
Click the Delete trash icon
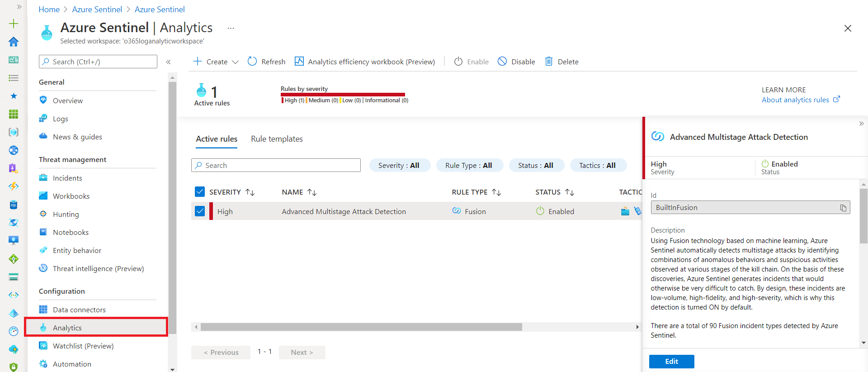click(549, 62)
